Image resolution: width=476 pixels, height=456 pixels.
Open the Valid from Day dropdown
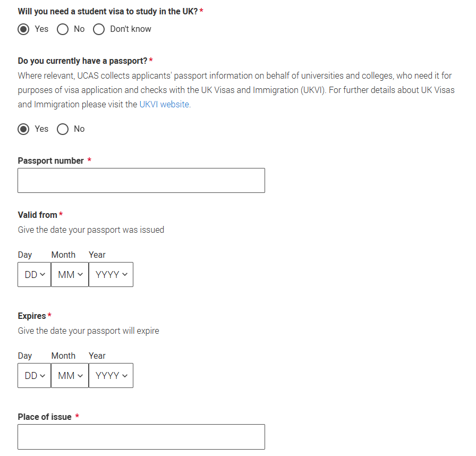pyautogui.click(x=35, y=275)
